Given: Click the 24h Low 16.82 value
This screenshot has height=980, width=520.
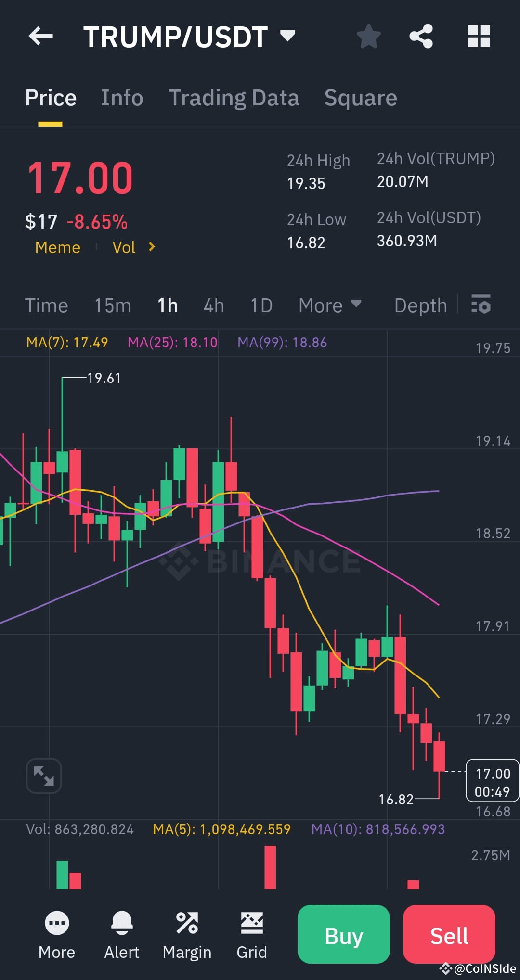Looking at the screenshot, I should (306, 242).
